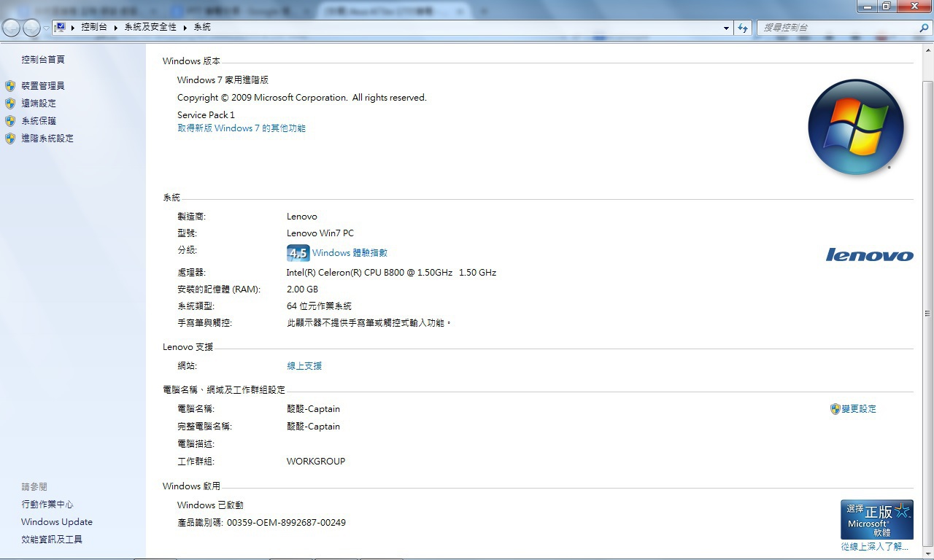
Task: Click the 電腦名稱 value 酸酸-Captain
Action: pyautogui.click(x=313, y=409)
